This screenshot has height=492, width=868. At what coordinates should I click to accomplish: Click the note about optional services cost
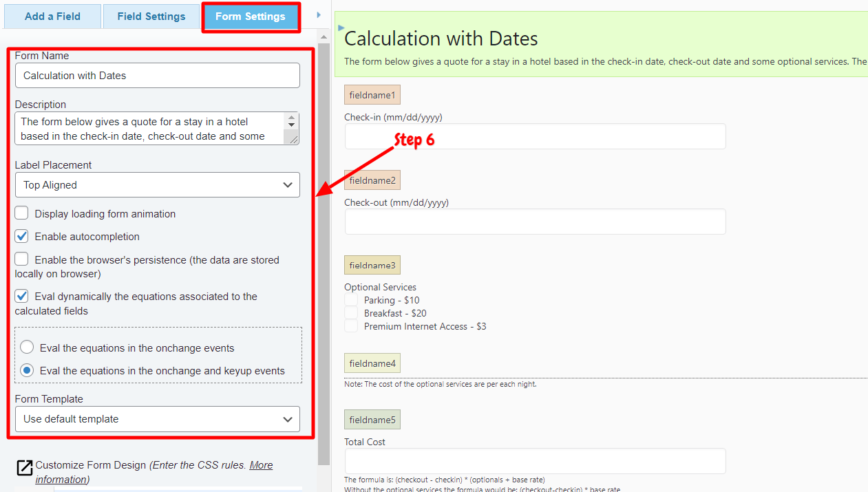coord(441,384)
